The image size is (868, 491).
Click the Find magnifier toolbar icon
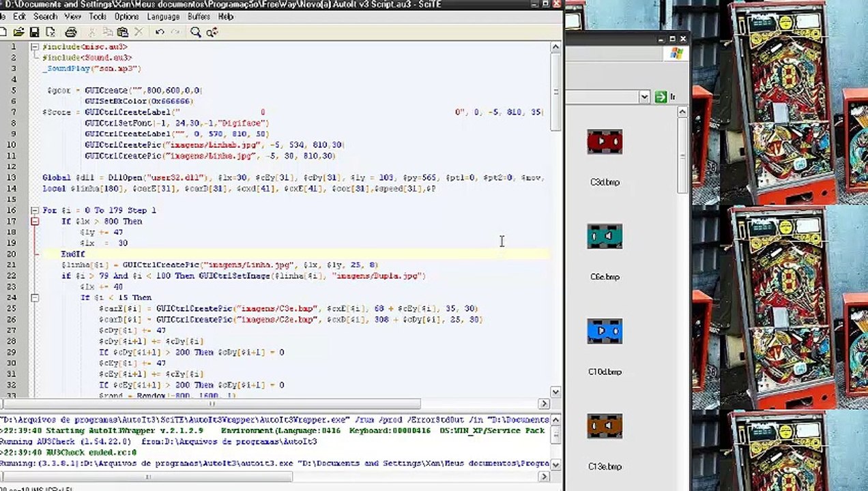point(196,32)
